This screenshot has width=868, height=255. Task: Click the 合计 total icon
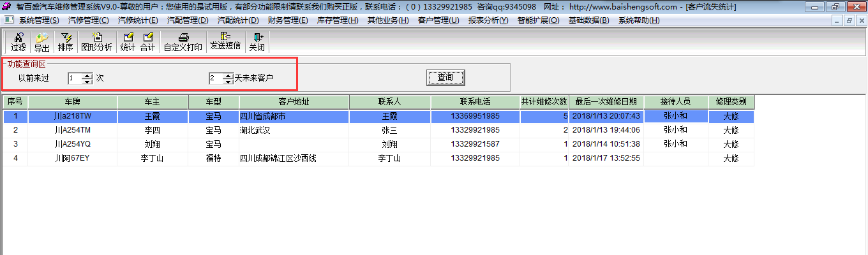coord(147,42)
